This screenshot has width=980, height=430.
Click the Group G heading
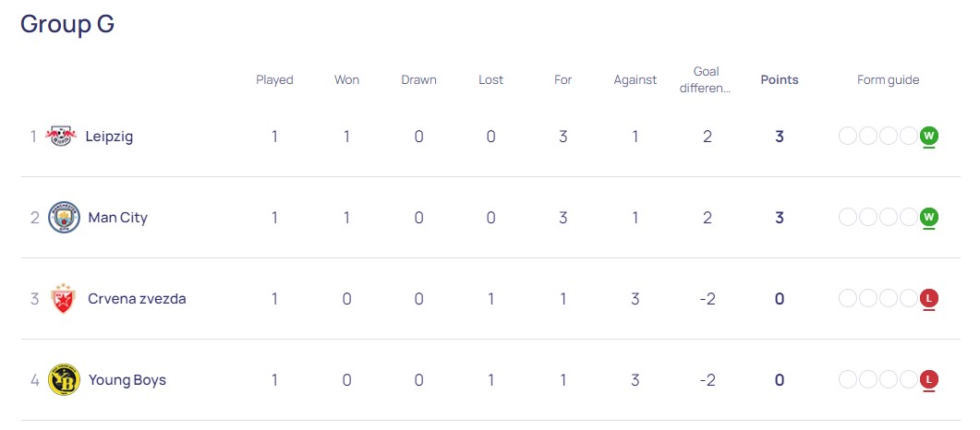(67, 25)
